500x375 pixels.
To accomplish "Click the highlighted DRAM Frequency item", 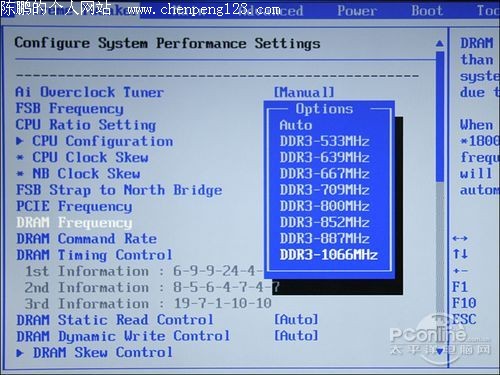I will click(x=74, y=223).
